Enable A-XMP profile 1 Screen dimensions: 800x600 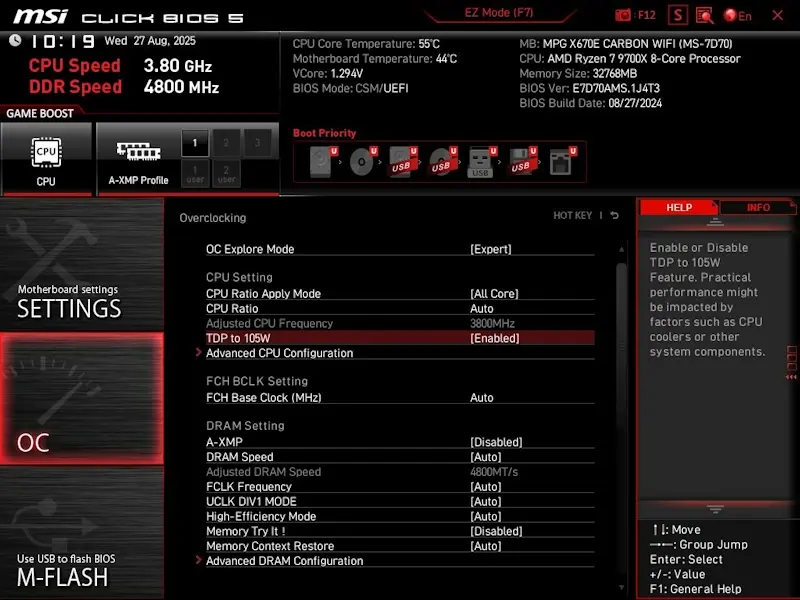(195, 143)
